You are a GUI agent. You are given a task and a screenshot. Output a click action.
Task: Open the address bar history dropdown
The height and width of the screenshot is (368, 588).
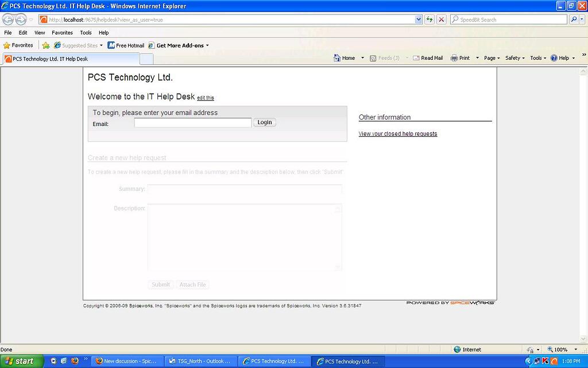tap(420, 19)
